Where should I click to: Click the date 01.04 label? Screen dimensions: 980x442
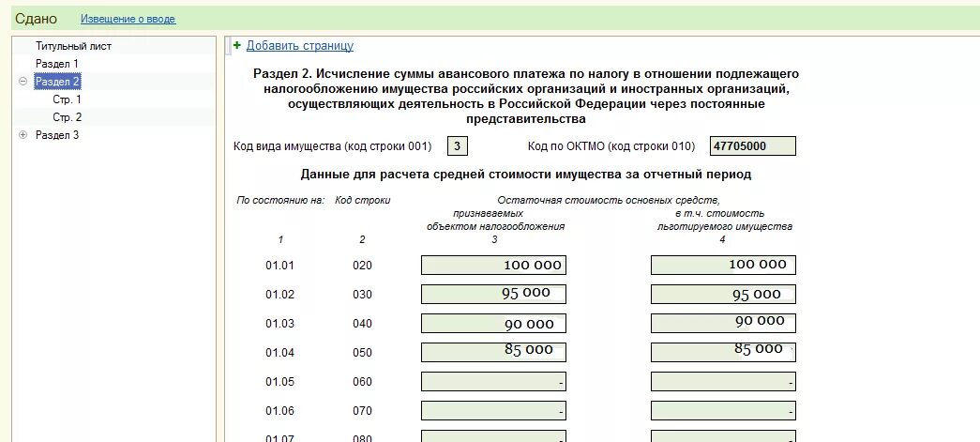click(279, 353)
